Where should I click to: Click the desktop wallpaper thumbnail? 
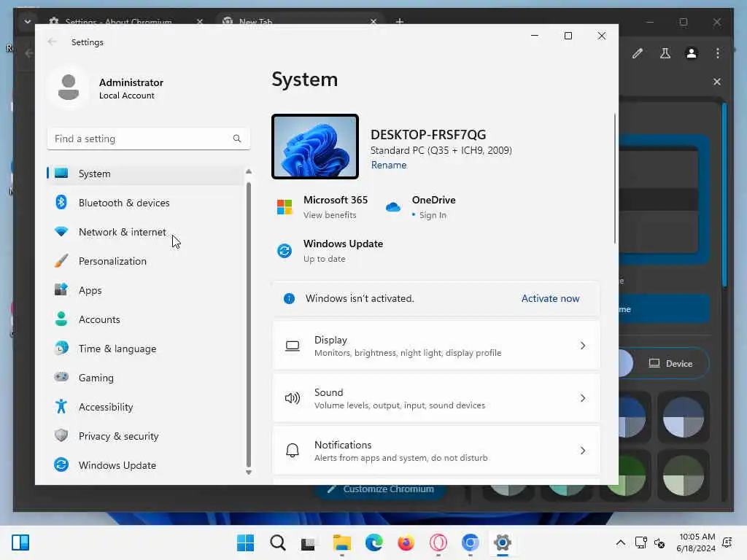pos(315,147)
